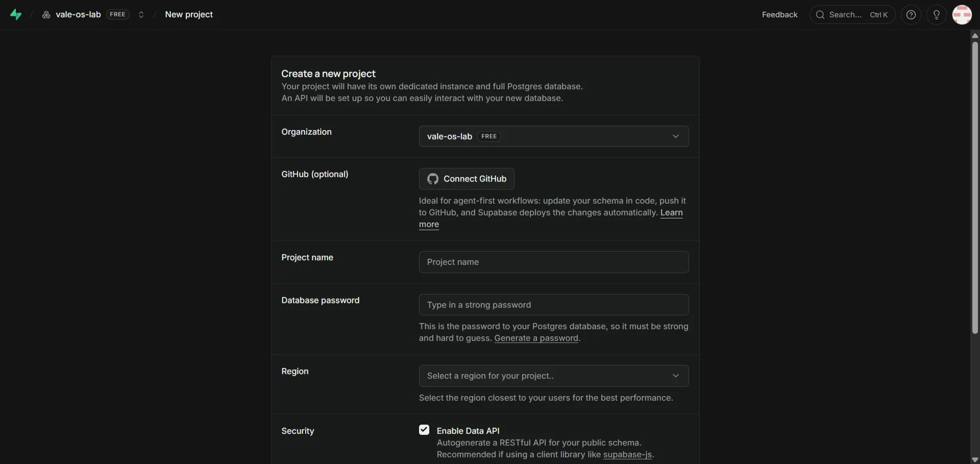Open the Region selection dropdown

point(554,376)
